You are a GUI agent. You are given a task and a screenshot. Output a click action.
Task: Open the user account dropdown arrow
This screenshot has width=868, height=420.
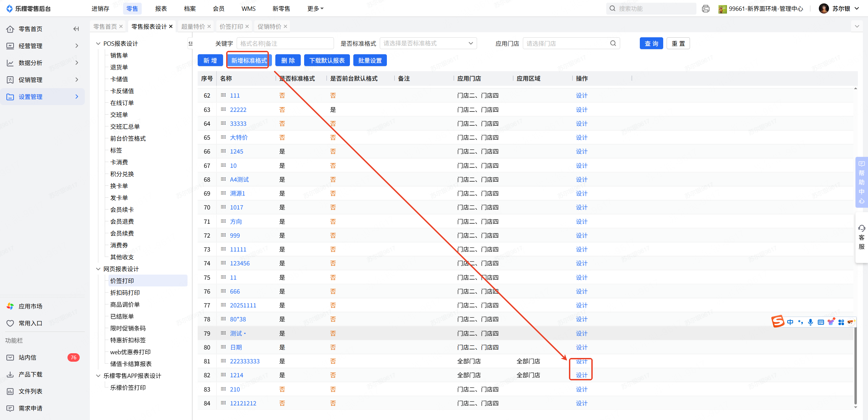pyautogui.click(x=857, y=8)
